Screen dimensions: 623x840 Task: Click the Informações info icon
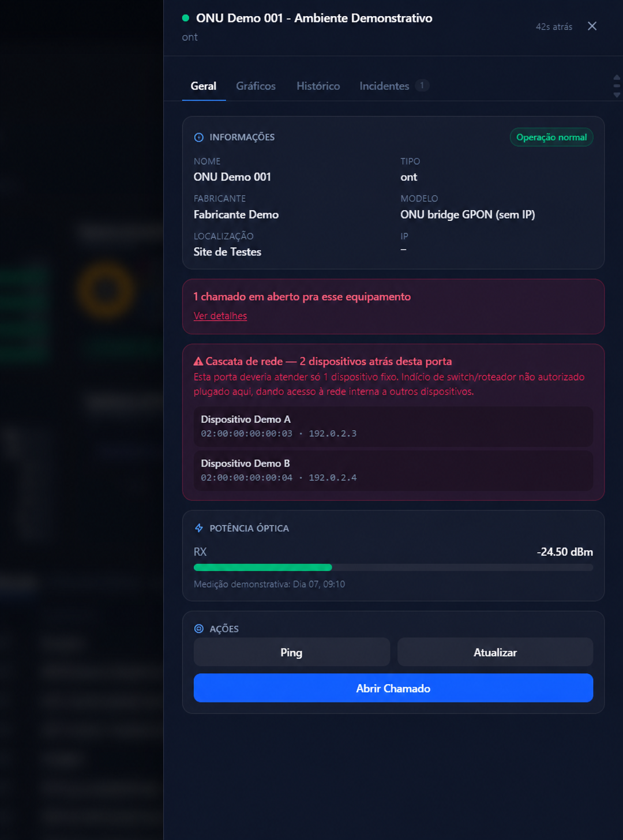click(x=199, y=137)
